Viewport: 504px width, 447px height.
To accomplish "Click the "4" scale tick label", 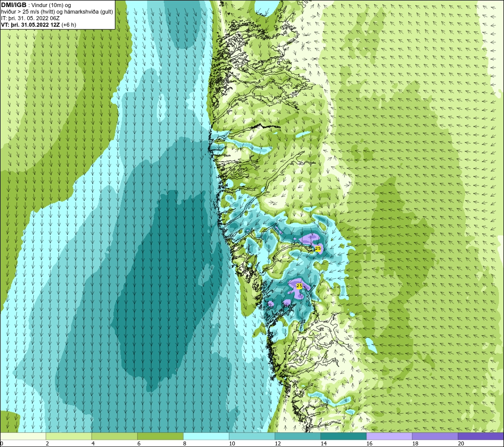I will coord(93,444).
